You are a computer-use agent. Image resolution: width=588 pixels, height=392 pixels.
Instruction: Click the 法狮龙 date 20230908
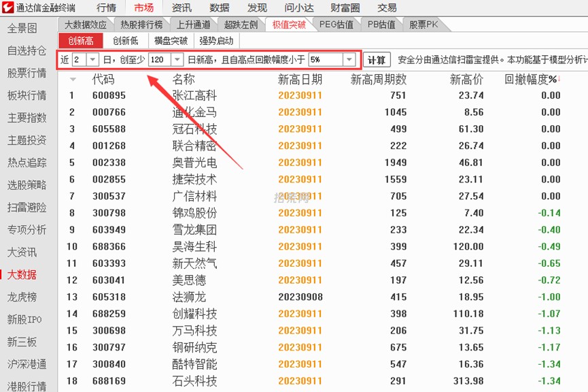pyautogui.click(x=300, y=297)
